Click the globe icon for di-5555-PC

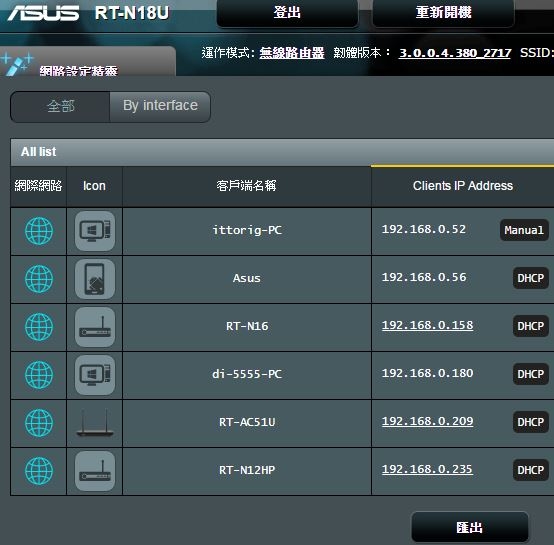[x=39, y=375]
